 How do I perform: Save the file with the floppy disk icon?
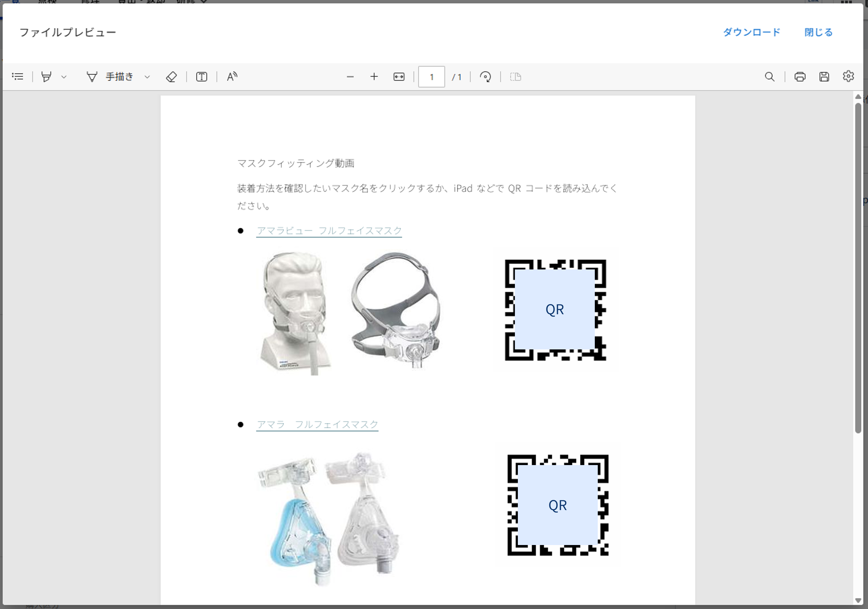[x=824, y=77]
